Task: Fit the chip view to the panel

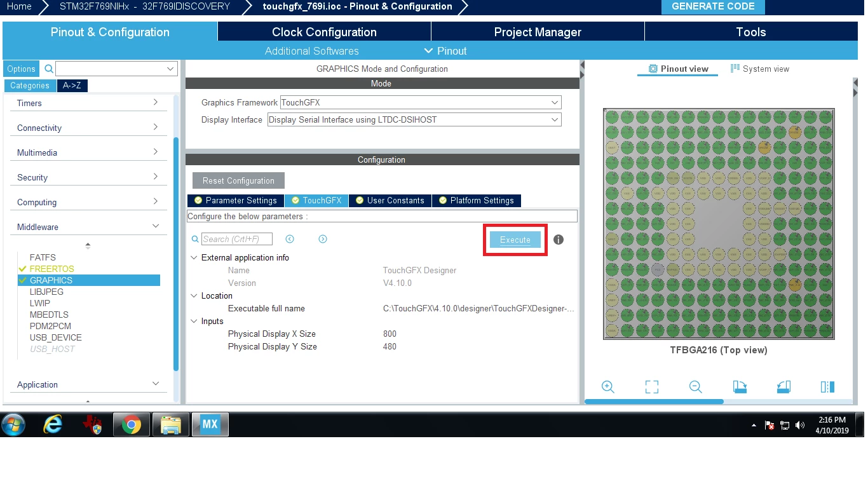Action: coord(651,387)
